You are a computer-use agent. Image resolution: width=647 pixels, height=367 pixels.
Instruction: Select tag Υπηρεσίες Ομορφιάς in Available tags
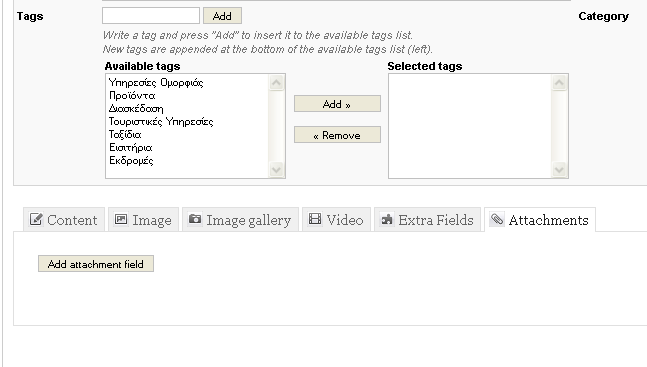[x=188, y=83]
